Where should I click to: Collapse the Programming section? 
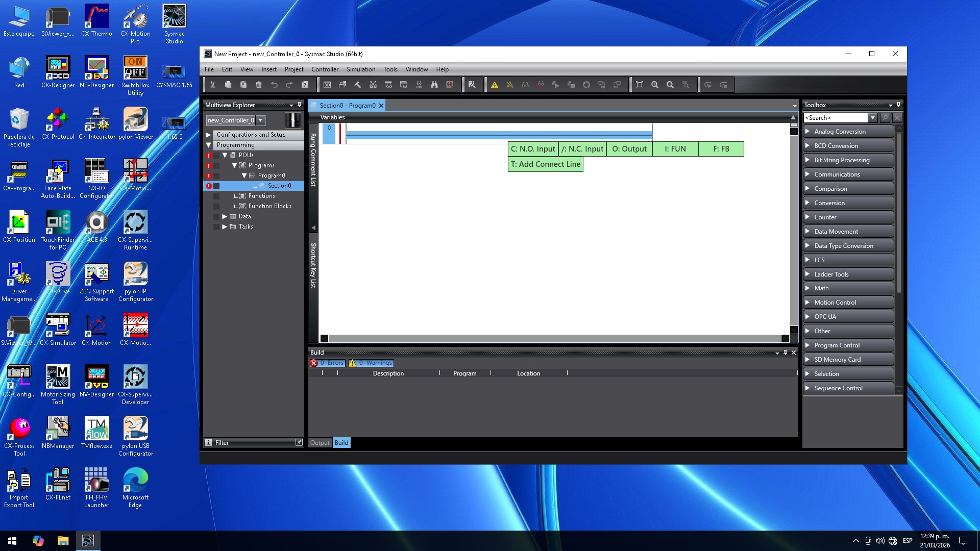pos(208,145)
